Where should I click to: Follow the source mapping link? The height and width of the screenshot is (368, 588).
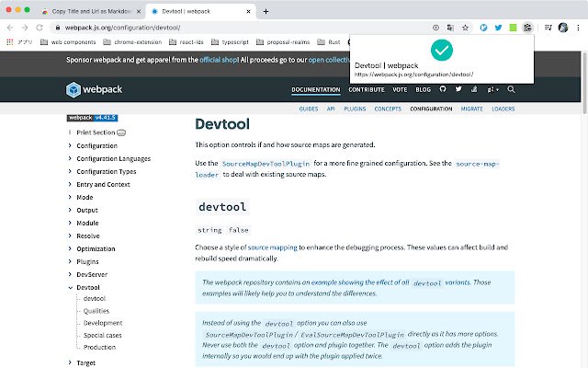(x=272, y=247)
